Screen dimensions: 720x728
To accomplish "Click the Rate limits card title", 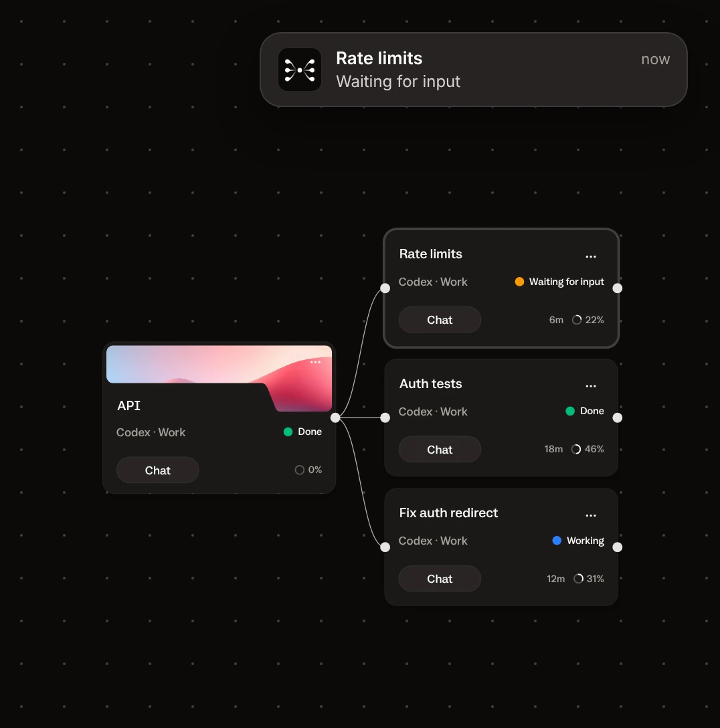I will click(430, 254).
